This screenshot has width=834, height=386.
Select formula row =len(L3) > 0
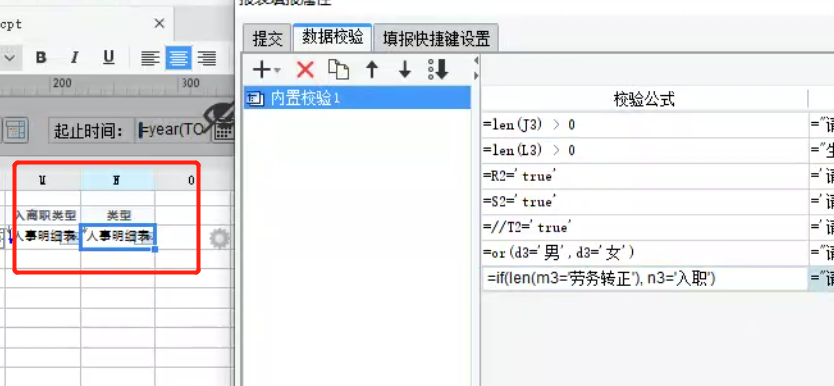(x=644, y=150)
